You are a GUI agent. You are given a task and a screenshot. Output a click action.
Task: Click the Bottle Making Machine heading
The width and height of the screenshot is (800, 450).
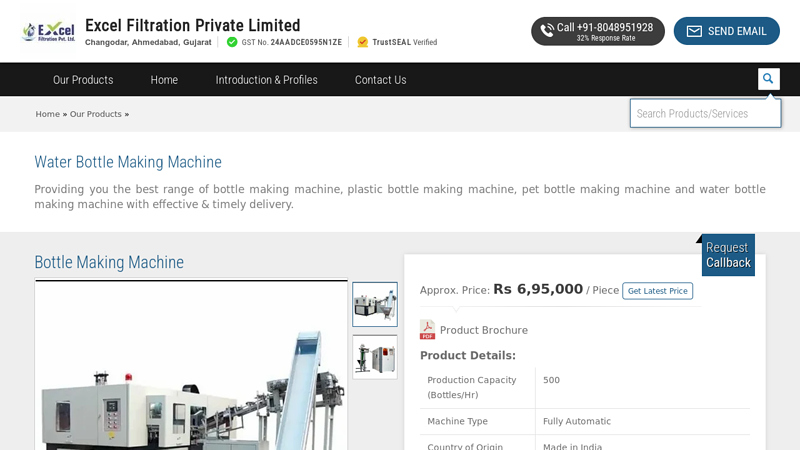click(x=109, y=262)
